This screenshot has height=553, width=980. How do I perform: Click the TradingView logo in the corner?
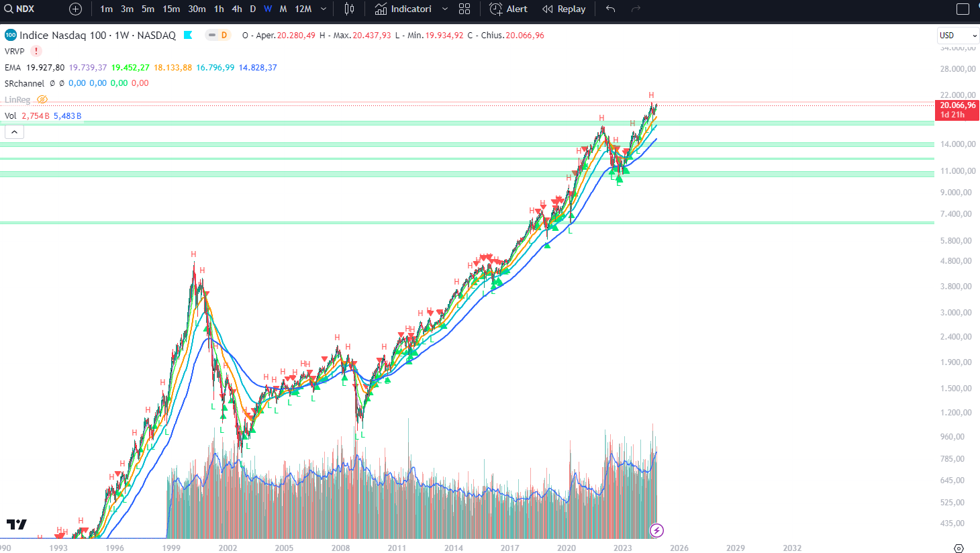pyautogui.click(x=17, y=525)
